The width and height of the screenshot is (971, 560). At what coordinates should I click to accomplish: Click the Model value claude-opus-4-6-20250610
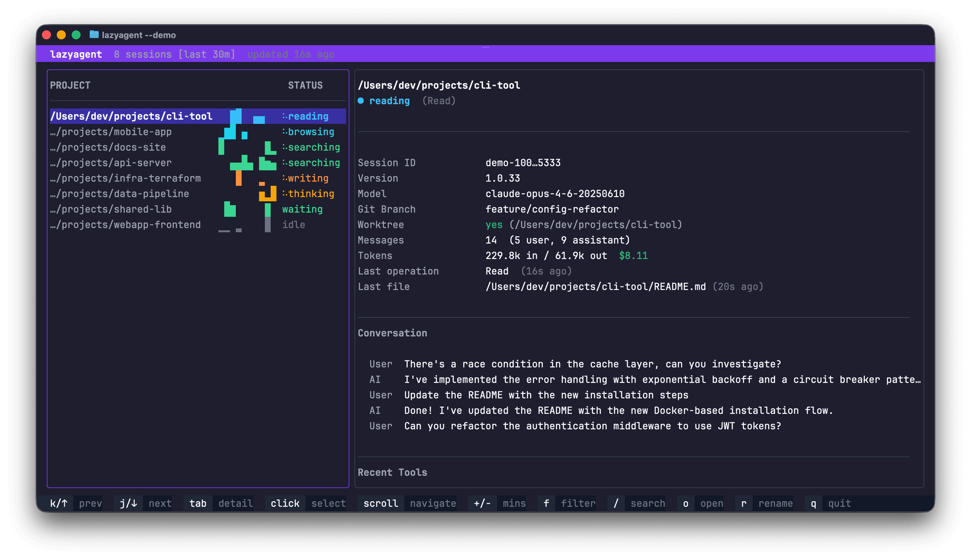[555, 194]
